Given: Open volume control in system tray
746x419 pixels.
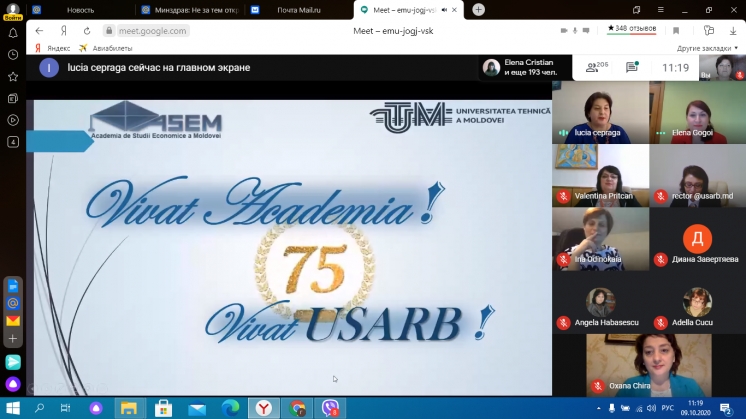Looking at the screenshot, I should tap(651, 408).
